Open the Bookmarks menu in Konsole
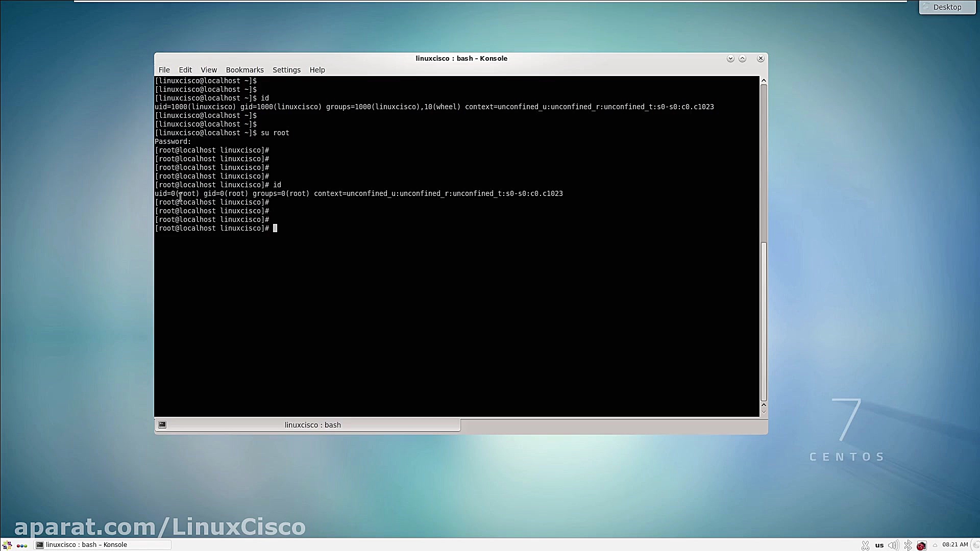 coord(245,70)
